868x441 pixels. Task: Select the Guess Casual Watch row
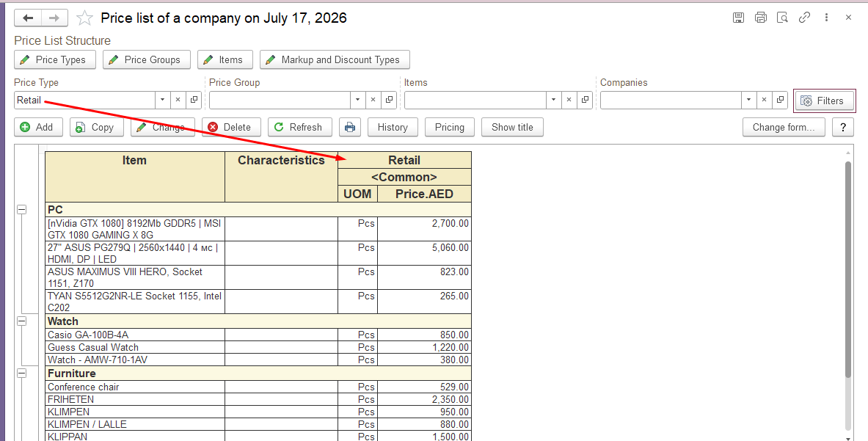click(258, 348)
